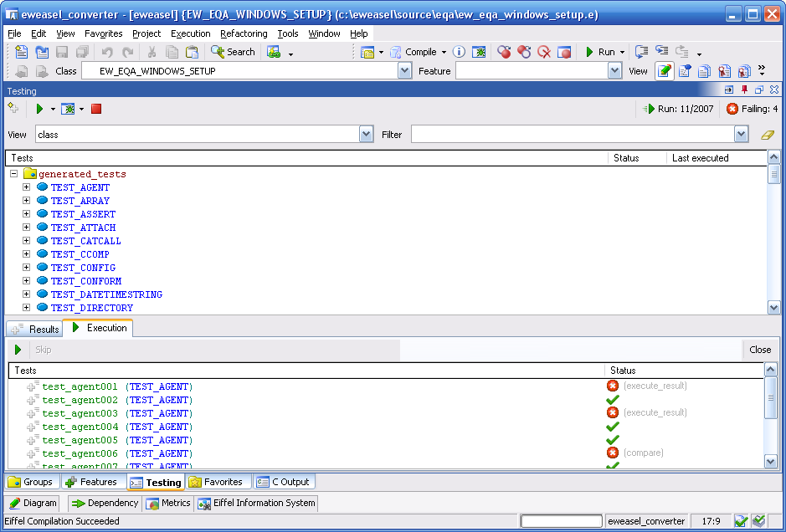Click the failed compare icon for test_agent006

coord(613,453)
